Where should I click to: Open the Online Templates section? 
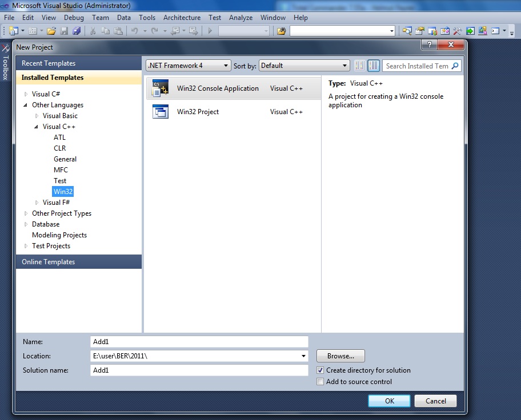pos(79,261)
